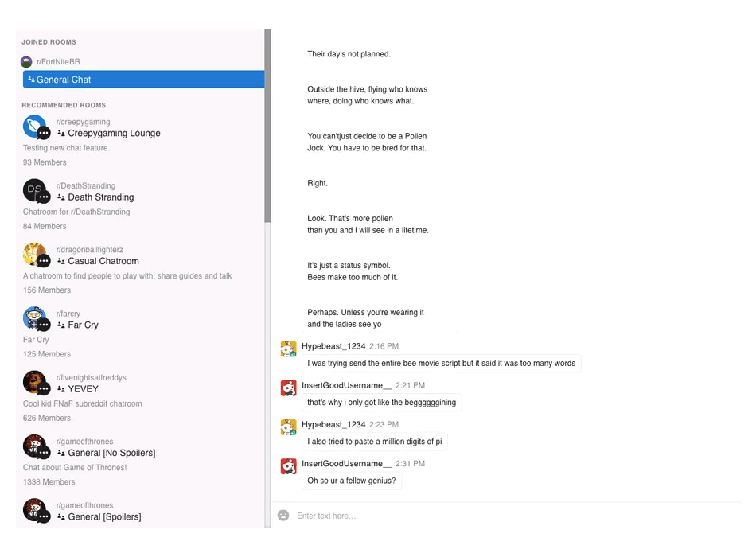Click the group icon beside Creepygaming Lounge
The height and width of the screenshot is (557, 756).
click(61, 133)
